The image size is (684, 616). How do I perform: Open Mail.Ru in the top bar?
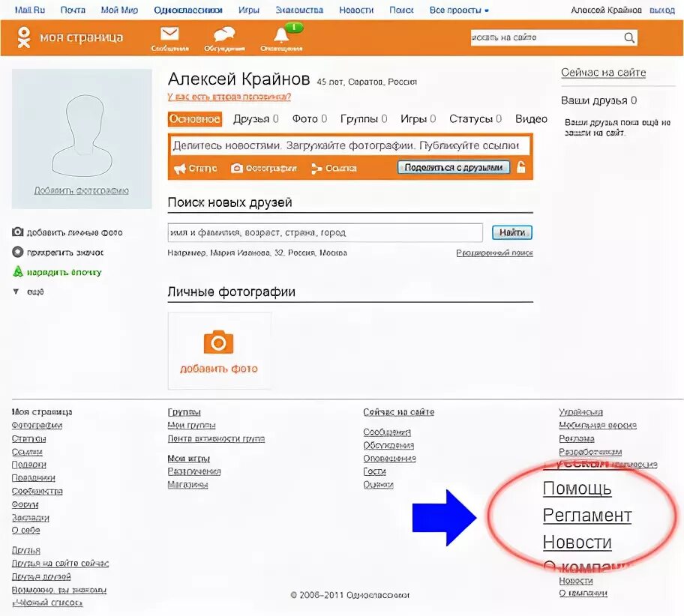(30, 10)
